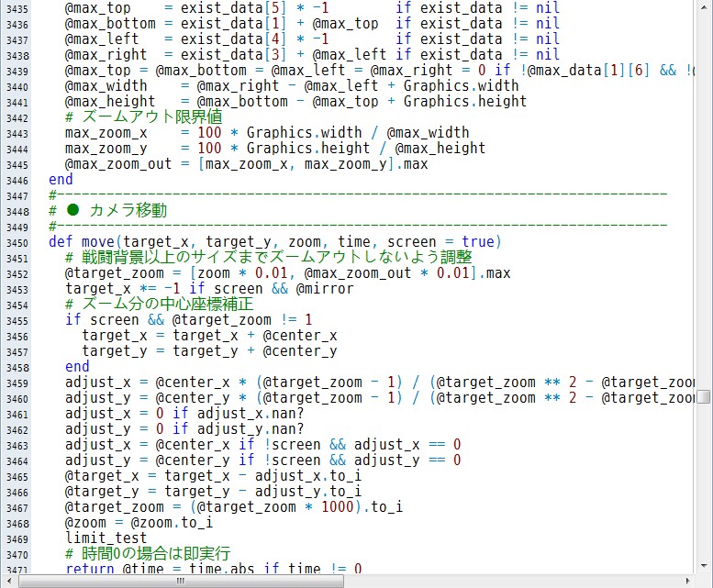
Task: Click 'limit_test' on line 3469
Action: [106, 538]
